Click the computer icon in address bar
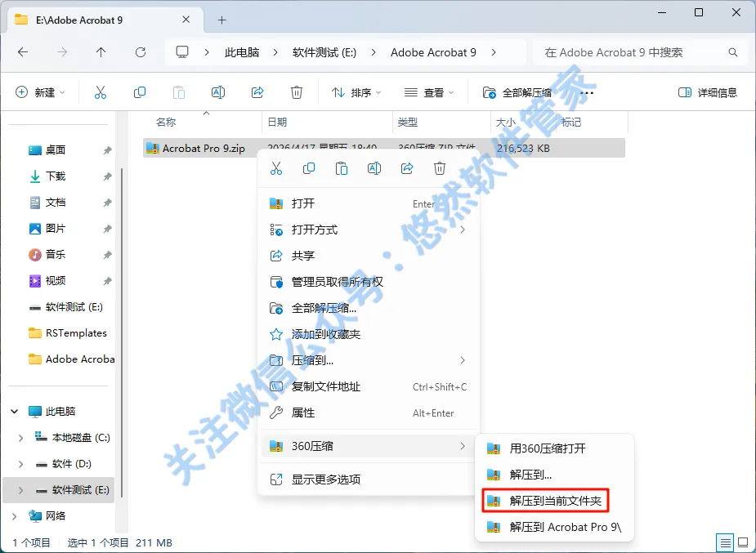The height and width of the screenshot is (553, 756). click(181, 52)
